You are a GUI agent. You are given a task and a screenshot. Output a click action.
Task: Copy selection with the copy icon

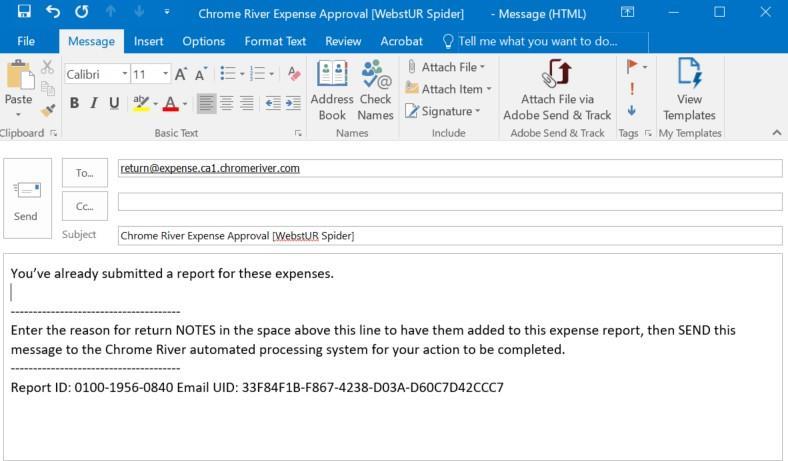pos(48,88)
